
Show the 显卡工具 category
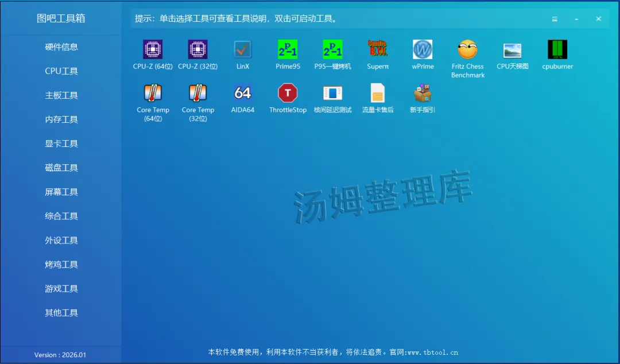(x=61, y=144)
